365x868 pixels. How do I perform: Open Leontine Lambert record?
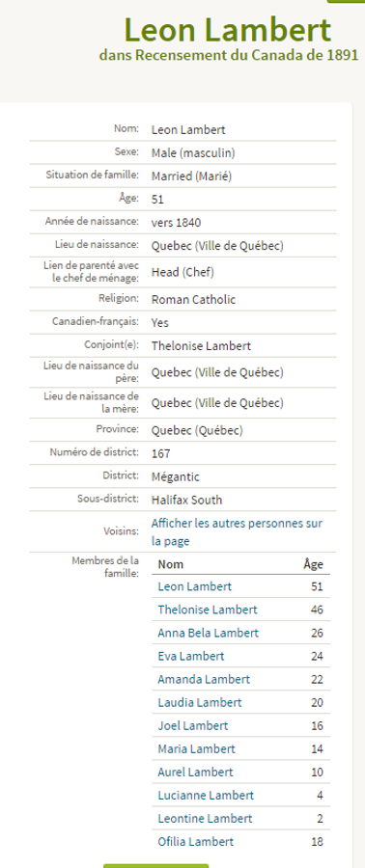205,819
